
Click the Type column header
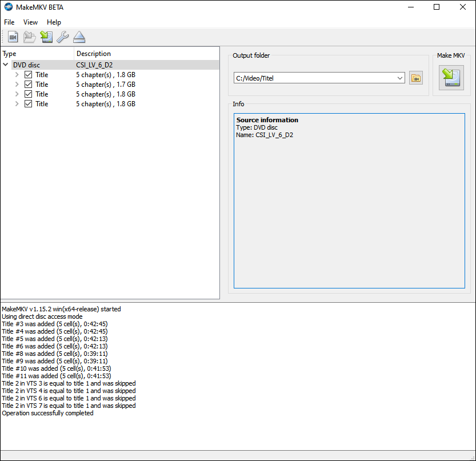click(x=37, y=54)
